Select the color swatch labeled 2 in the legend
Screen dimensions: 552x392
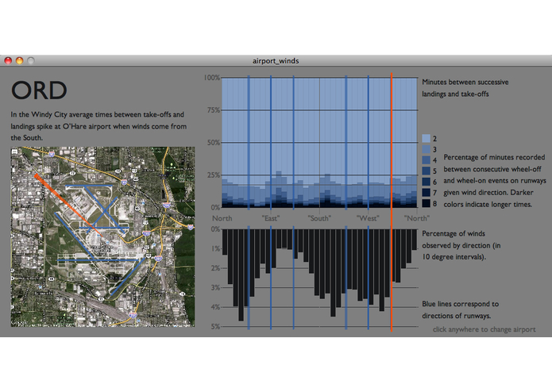[x=426, y=138]
